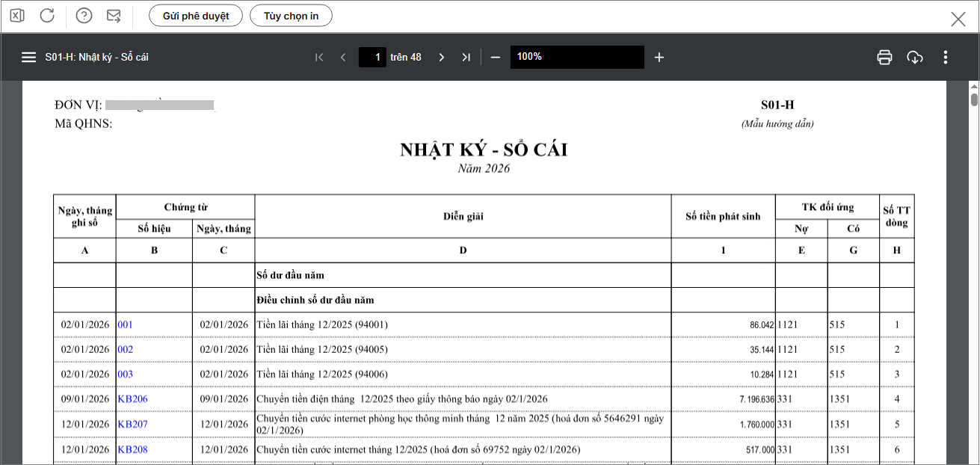This screenshot has height=465, width=980.
Task: Click the page number input field
Action: [372, 57]
